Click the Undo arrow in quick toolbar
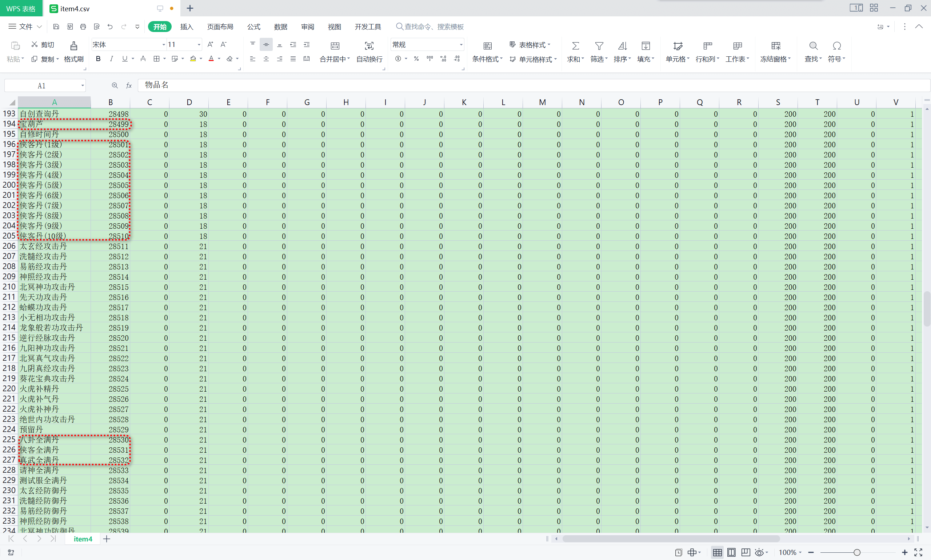Image resolution: width=931 pixels, height=560 pixels. click(110, 27)
